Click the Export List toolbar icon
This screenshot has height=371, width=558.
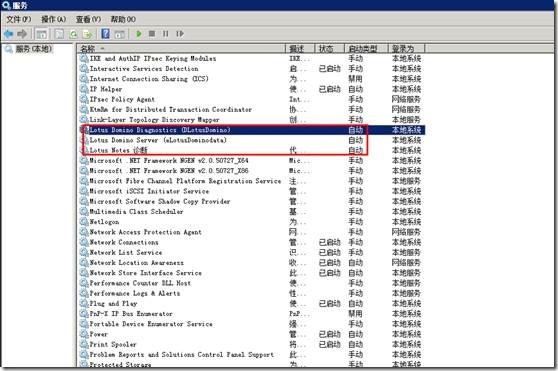[x=87, y=34]
